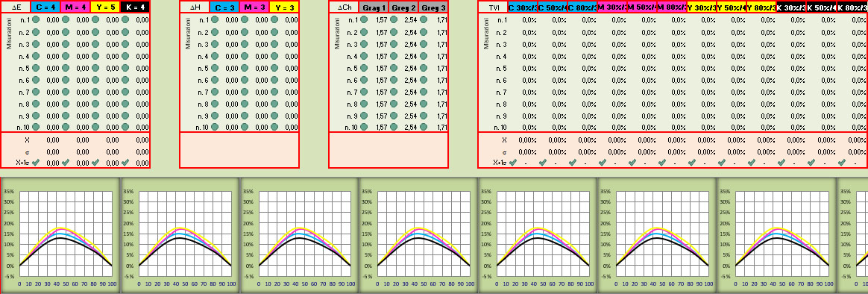Select Grey 1 value 1,57 in row n. 10
This screenshot has width=868, height=294.
(381, 128)
